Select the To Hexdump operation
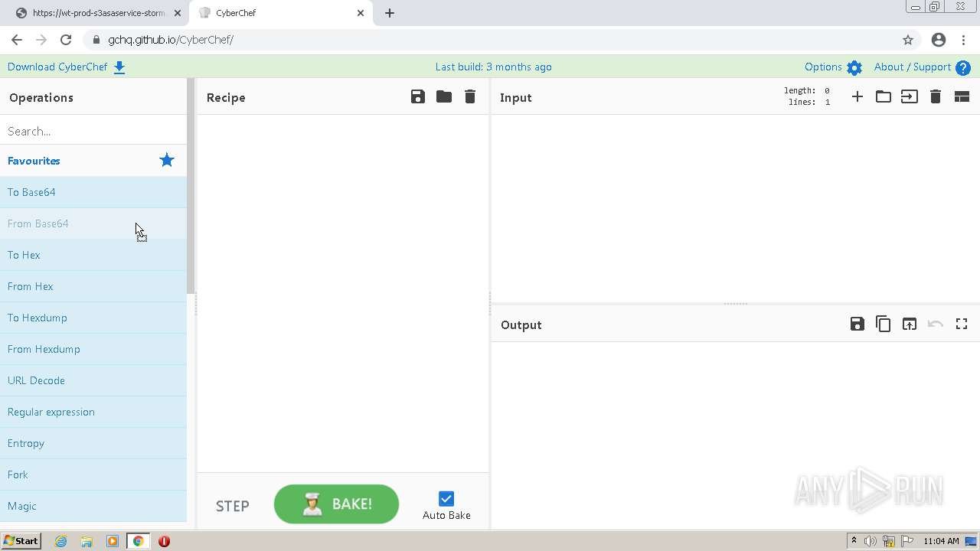Viewport: 980px width, 551px height. (x=93, y=318)
